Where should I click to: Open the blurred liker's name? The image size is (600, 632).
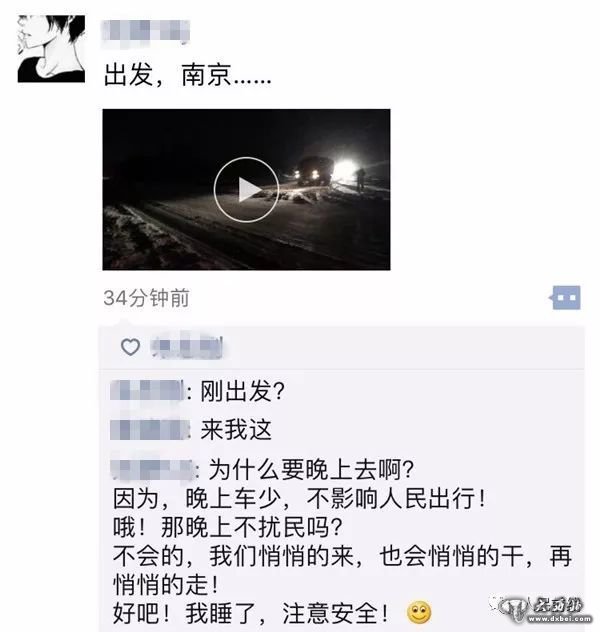point(187,346)
